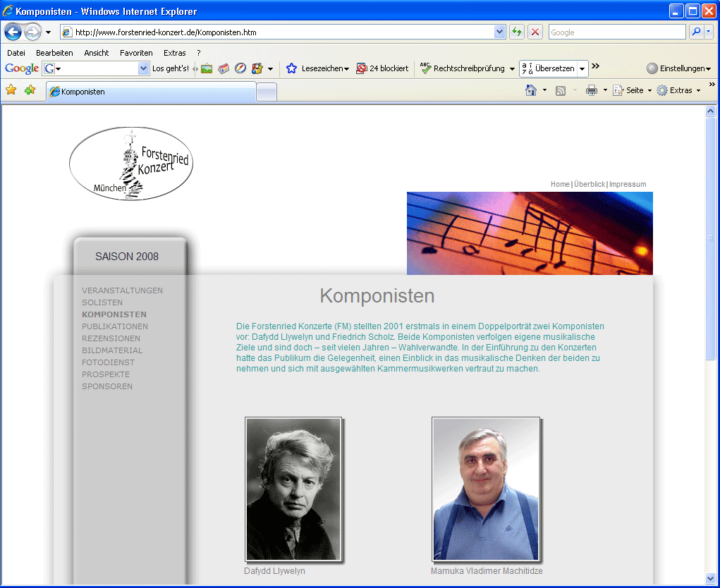Click the page icon in the address bar
The height and width of the screenshot is (588, 720).
coord(67,32)
